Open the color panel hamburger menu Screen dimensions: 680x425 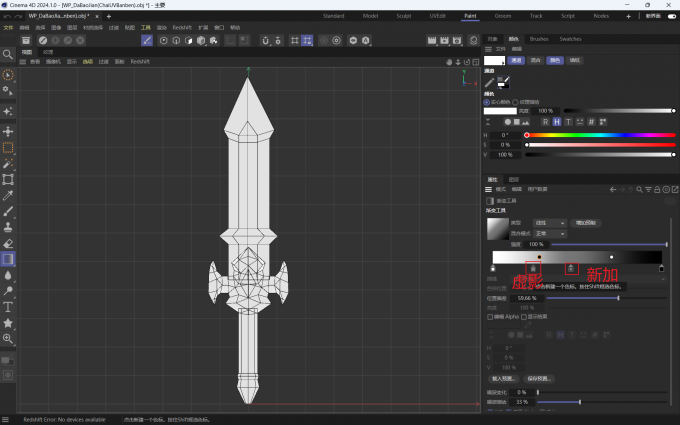tap(488, 49)
